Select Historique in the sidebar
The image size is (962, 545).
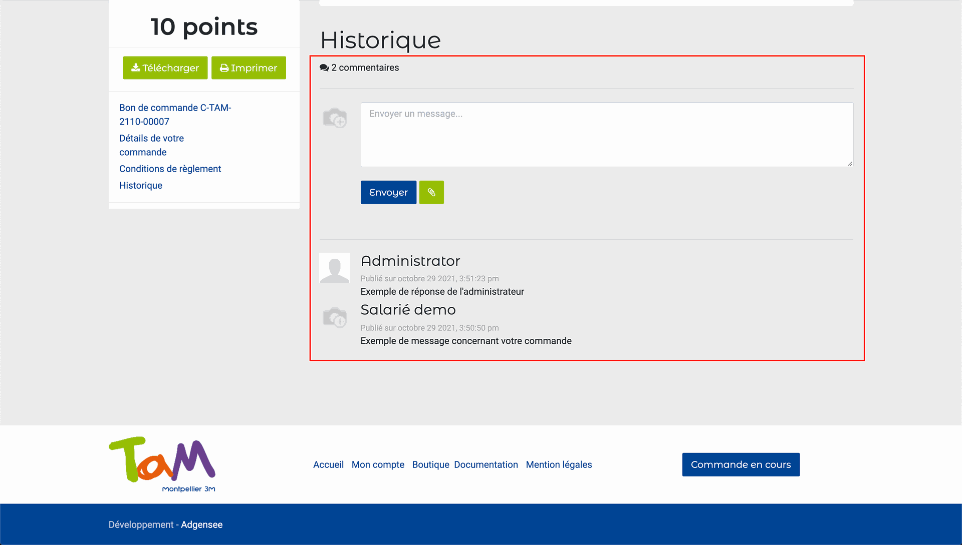[140, 186]
